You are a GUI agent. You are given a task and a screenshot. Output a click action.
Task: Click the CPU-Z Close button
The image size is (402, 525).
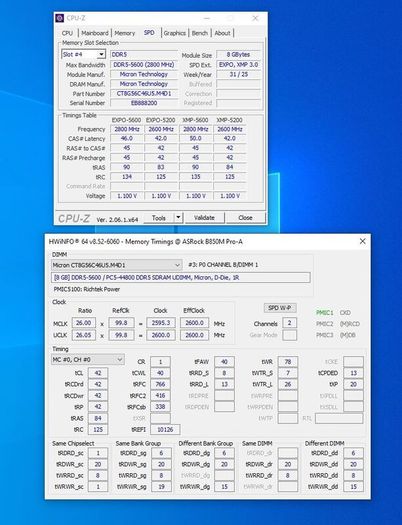[245, 218]
